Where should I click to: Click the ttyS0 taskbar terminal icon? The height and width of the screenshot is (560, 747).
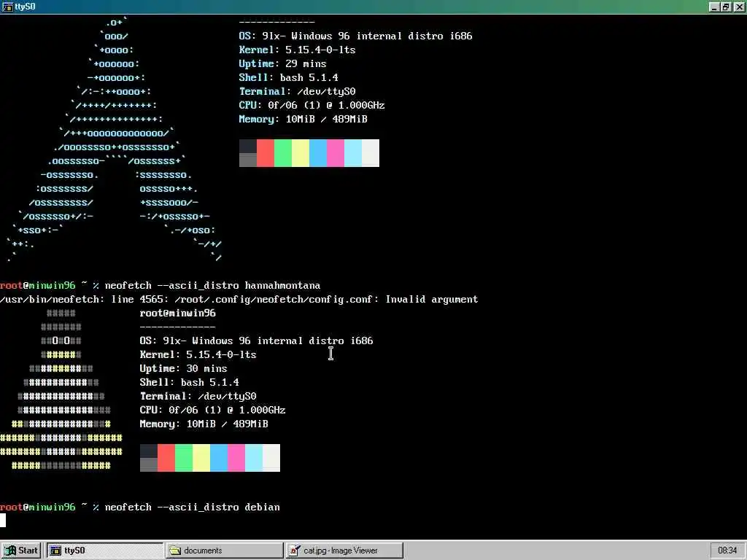pyautogui.click(x=55, y=551)
